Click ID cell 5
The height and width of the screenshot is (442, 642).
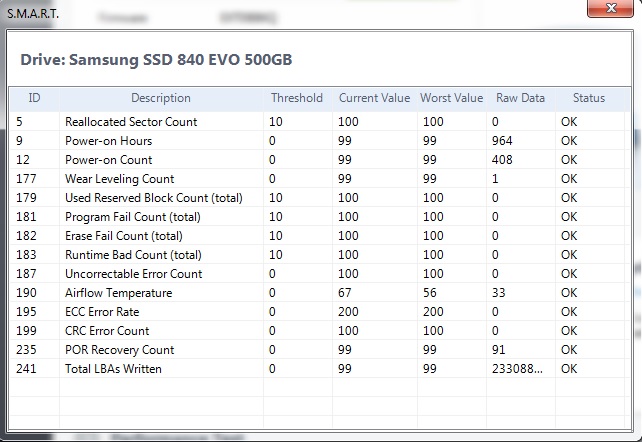pyautogui.click(x=19, y=122)
